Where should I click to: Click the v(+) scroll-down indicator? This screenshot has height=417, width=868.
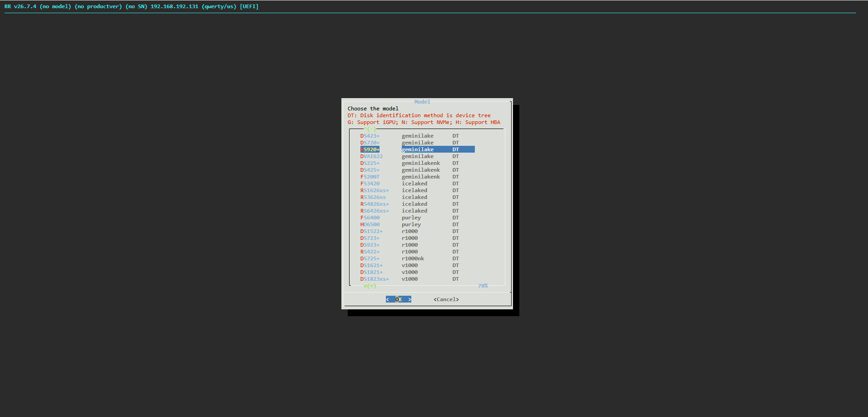coord(370,286)
